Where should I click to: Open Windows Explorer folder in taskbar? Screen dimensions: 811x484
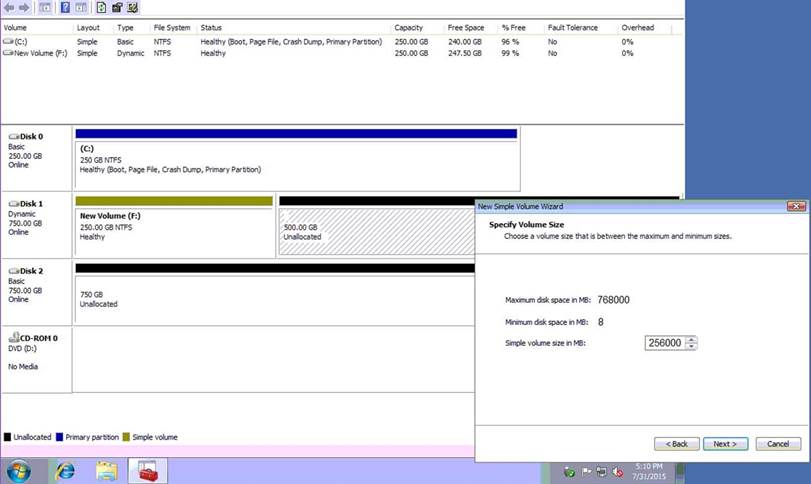(x=107, y=470)
